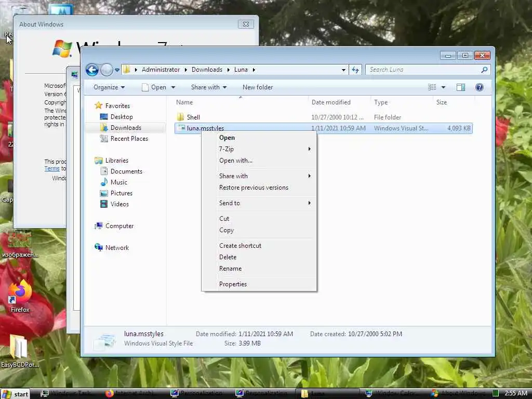Choose Delete in context menu
Screen dimensions: 532x399
click(x=259, y=257)
